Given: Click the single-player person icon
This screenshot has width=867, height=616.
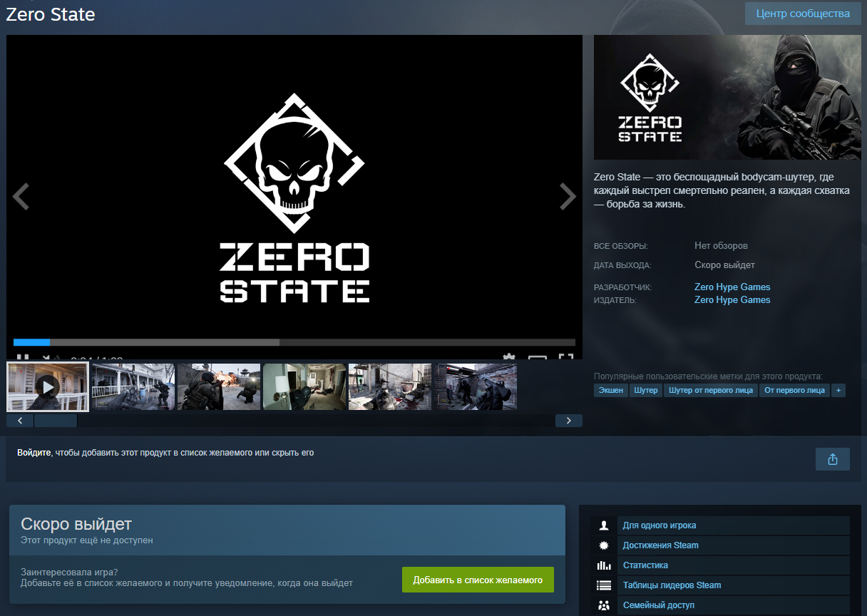Looking at the screenshot, I should pyautogui.click(x=604, y=525).
